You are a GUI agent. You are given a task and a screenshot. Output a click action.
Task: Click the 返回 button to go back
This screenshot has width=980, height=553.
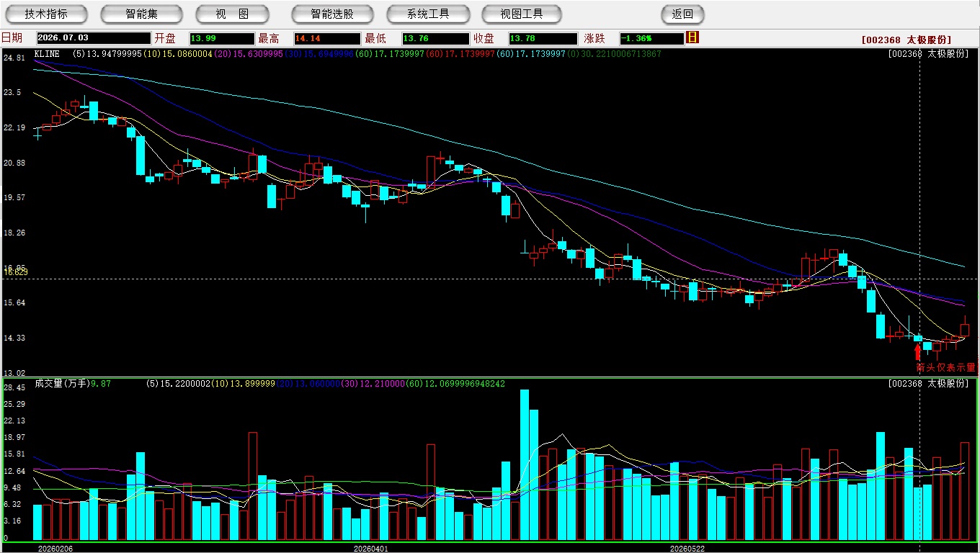tap(682, 14)
